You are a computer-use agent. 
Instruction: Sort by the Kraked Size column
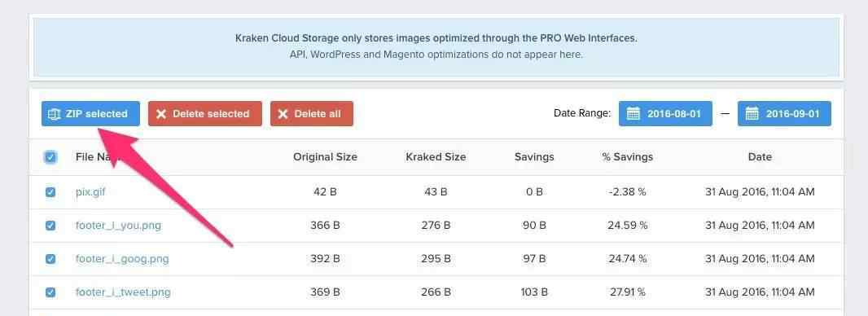436,156
